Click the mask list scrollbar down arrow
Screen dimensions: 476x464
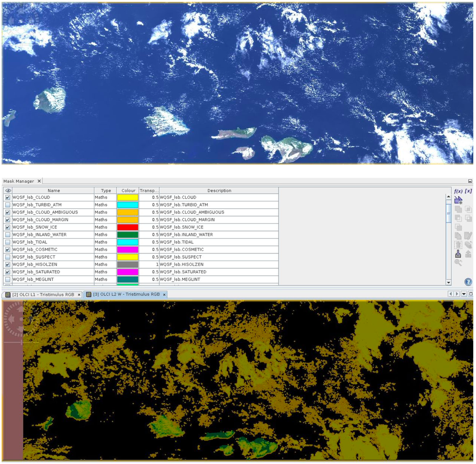coord(448,282)
